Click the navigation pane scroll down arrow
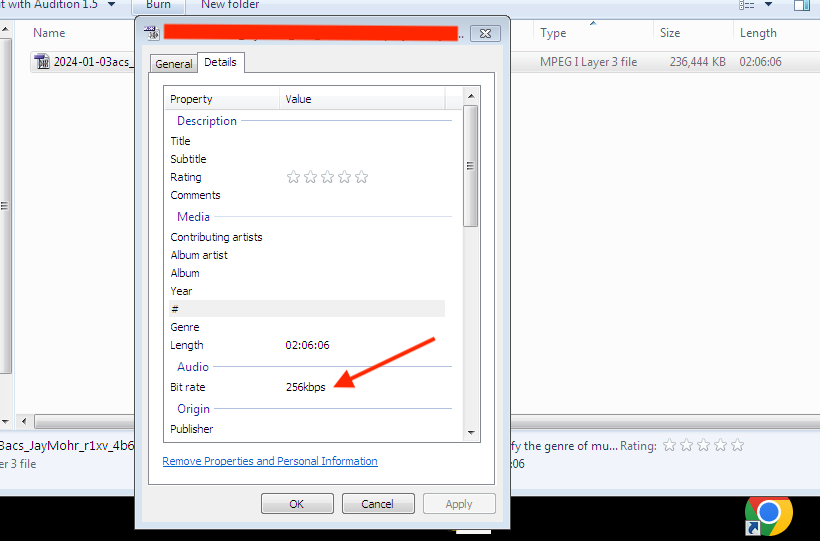Screen dimensions: 820x541 5,421
